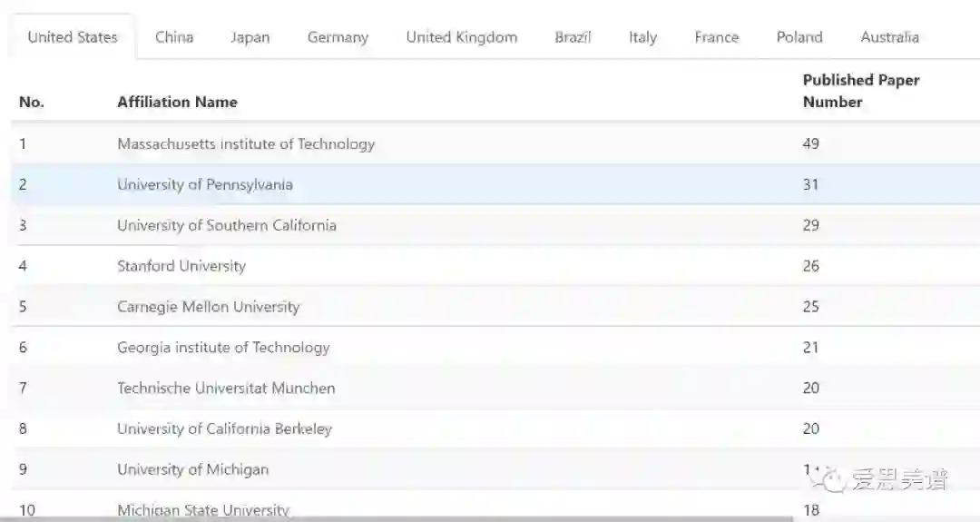This screenshot has width=980, height=522.
Task: Switch to the United Kingdom tab
Action: [x=461, y=37]
